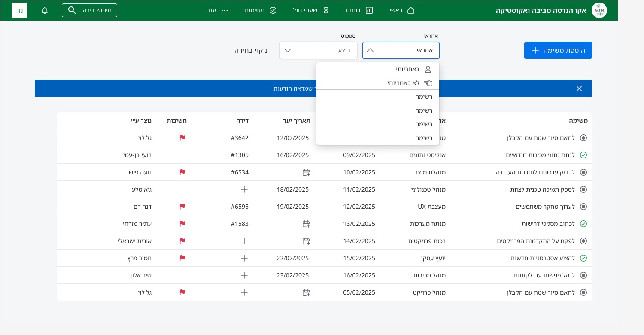Viewport: 644px width, 335px height.
Task: Open the דוחות tab
Action: pyautogui.click(x=359, y=10)
